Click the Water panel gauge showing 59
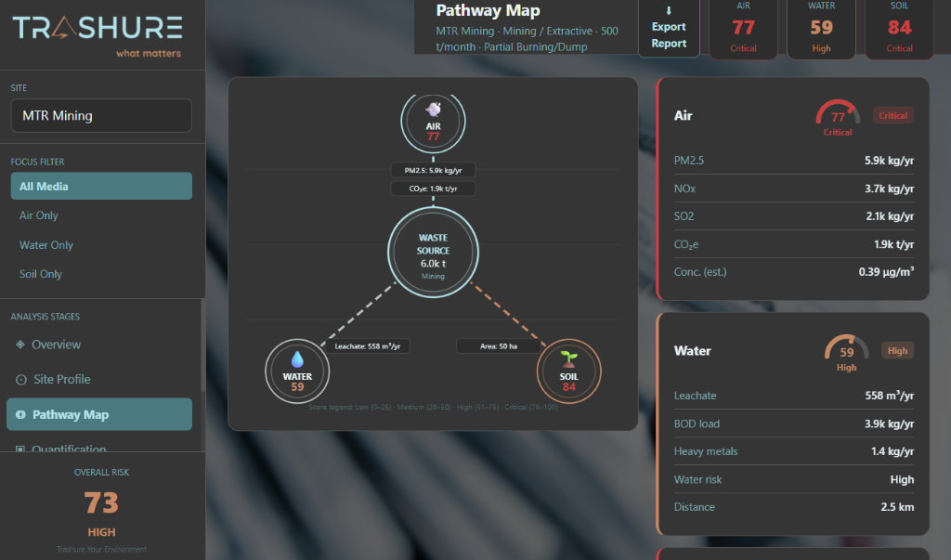This screenshot has width=951, height=560. 847,353
